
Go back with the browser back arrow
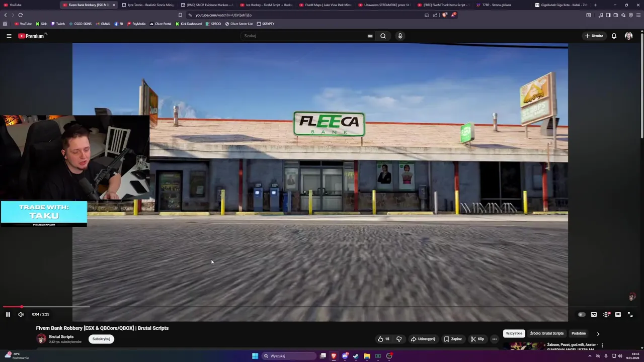coord(6,15)
